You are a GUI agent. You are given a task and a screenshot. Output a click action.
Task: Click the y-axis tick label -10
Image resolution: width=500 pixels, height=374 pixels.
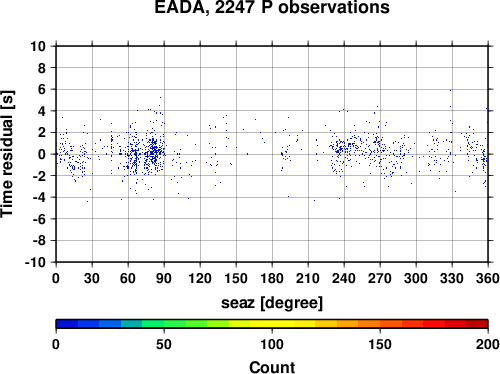click(35, 262)
